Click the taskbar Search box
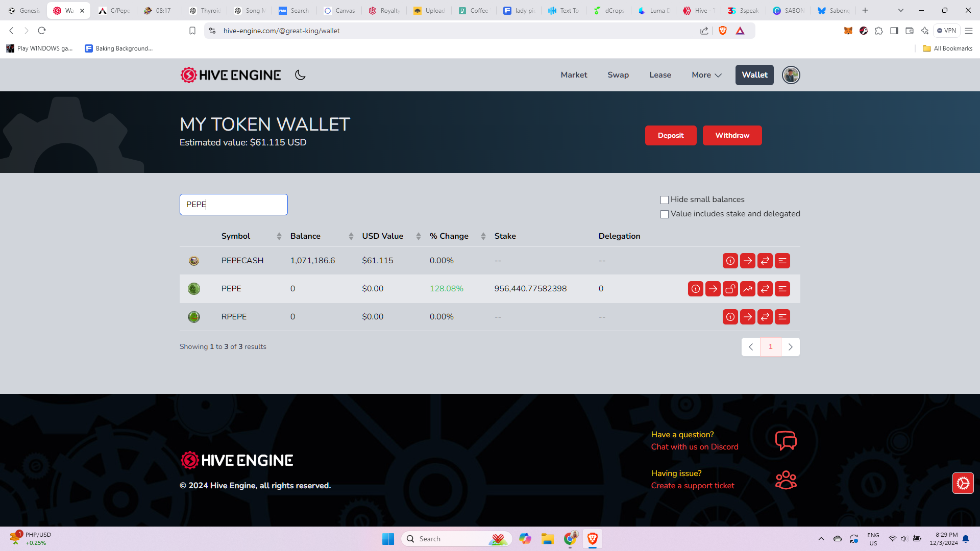 [x=457, y=539]
